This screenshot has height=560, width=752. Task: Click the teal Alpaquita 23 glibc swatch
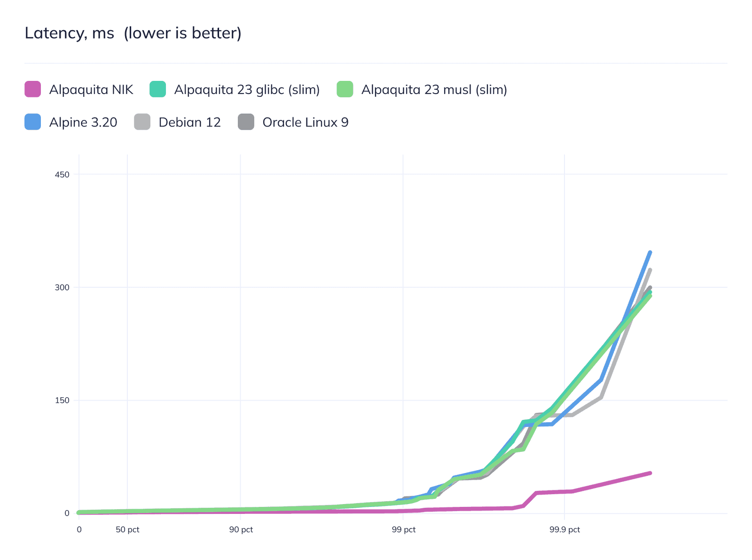click(x=158, y=89)
